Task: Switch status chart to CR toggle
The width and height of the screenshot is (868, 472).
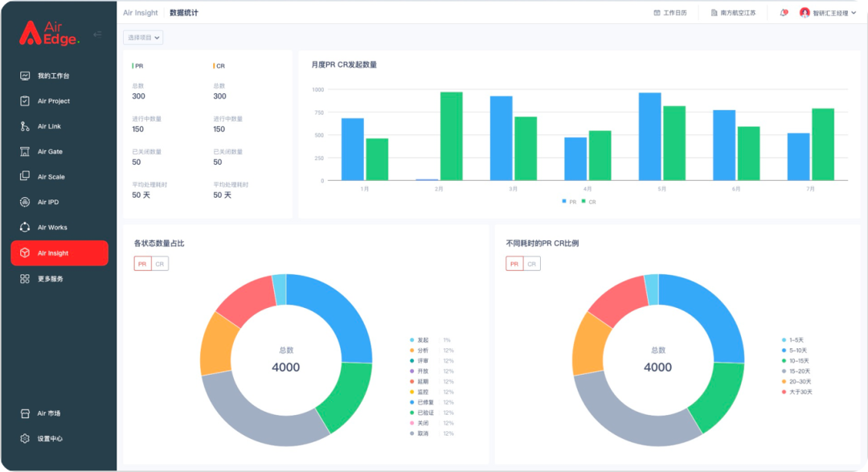Action: (160, 264)
